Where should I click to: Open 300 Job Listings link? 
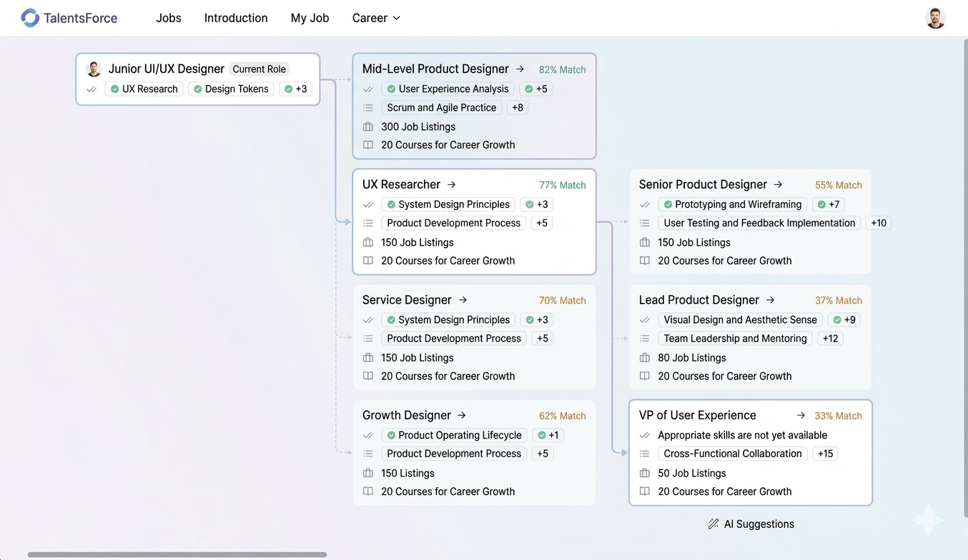point(418,126)
